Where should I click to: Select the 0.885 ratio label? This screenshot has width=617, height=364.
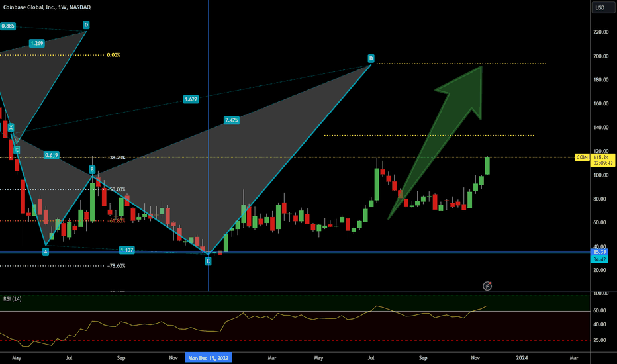[8, 26]
